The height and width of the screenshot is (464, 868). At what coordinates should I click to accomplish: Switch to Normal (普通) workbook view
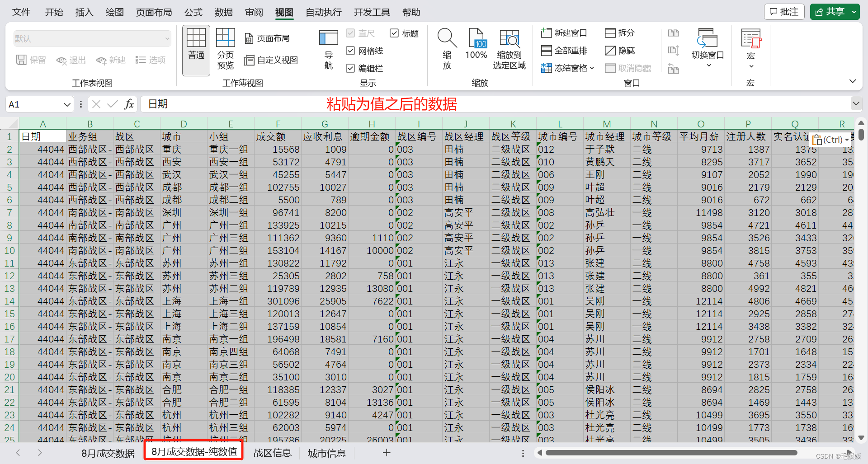point(196,50)
